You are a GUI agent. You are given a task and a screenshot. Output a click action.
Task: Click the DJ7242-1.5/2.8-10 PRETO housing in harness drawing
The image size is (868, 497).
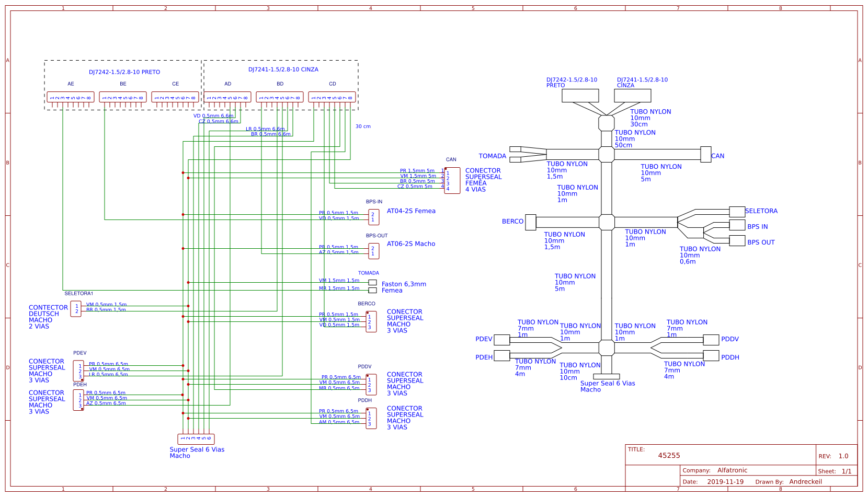(x=579, y=95)
